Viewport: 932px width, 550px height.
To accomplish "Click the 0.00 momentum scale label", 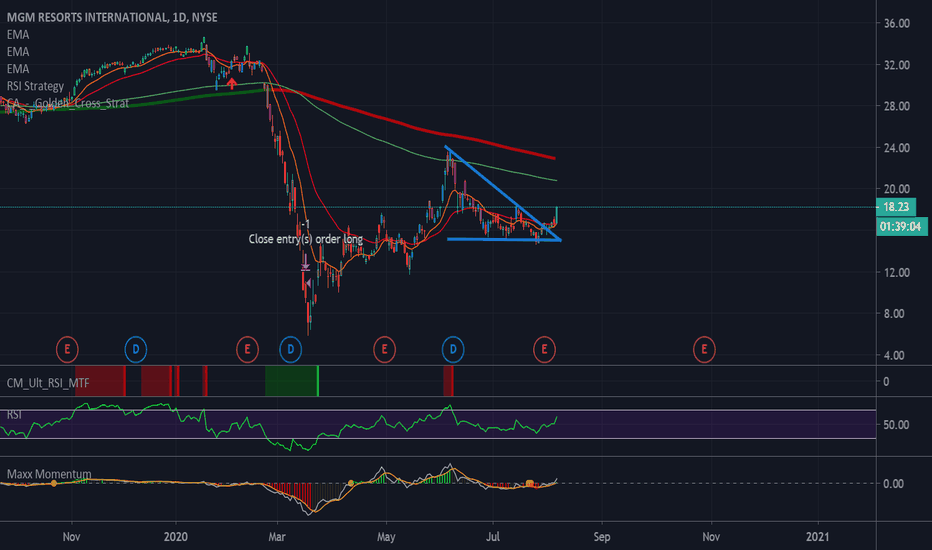I will [x=893, y=483].
